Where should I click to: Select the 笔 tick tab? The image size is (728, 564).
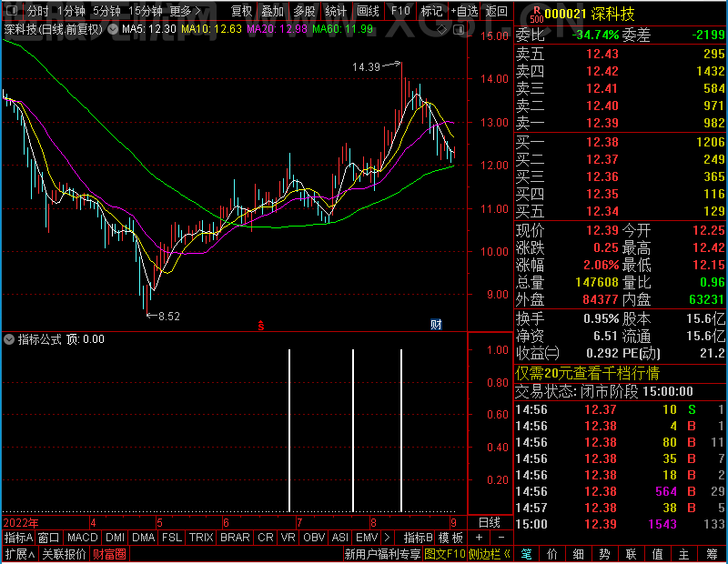click(x=527, y=554)
